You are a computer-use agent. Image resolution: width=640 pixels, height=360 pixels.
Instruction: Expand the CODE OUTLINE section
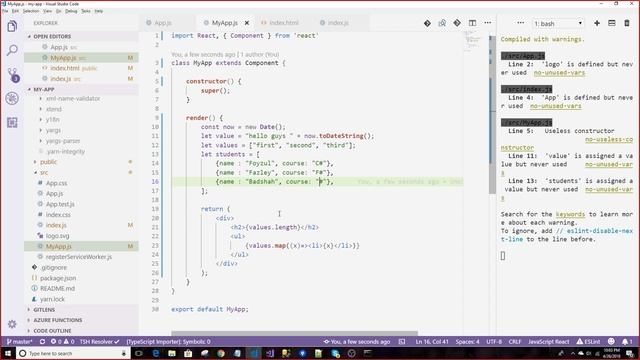pos(52,331)
